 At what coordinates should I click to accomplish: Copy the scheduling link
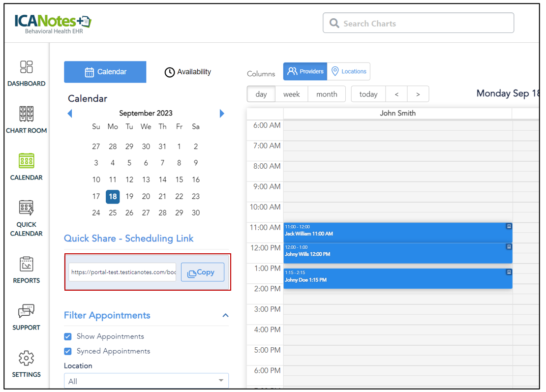202,272
